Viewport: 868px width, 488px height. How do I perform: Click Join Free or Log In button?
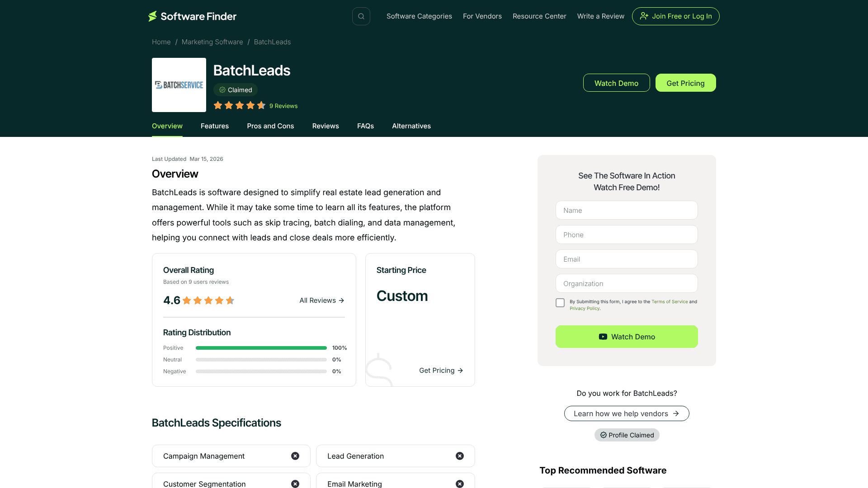pos(676,16)
